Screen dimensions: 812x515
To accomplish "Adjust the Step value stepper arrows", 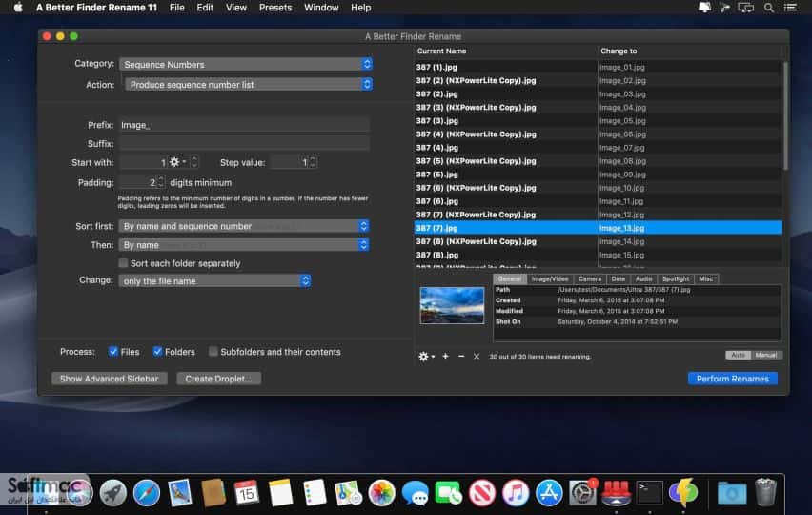I will (313, 162).
